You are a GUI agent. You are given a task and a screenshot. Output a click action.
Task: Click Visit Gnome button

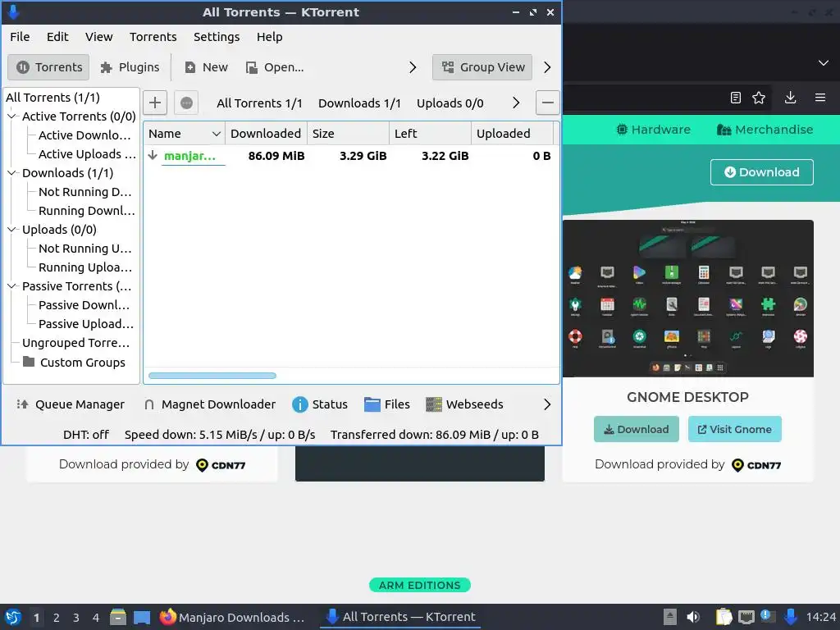pyautogui.click(x=734, y=429)
